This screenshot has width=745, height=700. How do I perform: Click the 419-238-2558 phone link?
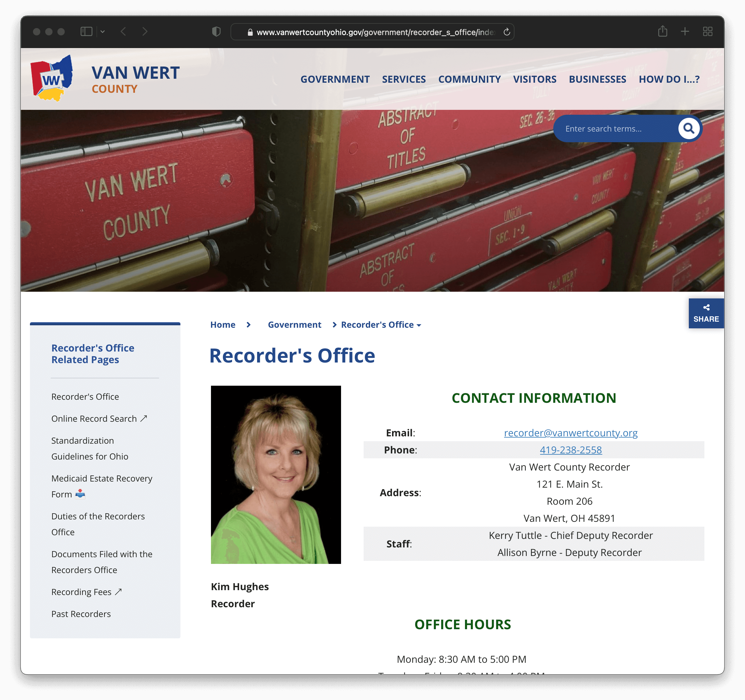coord(570,450)
